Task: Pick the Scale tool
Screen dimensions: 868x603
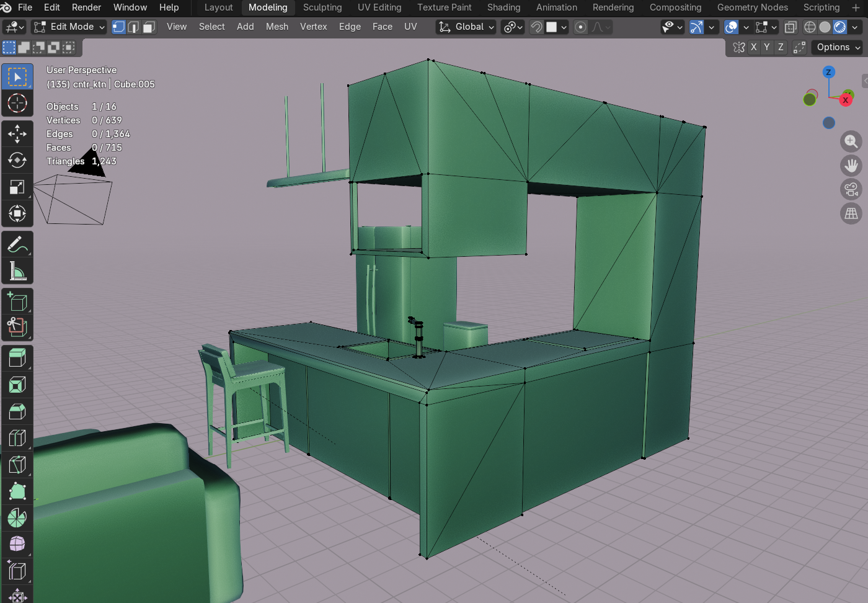Action: point(17,187)
